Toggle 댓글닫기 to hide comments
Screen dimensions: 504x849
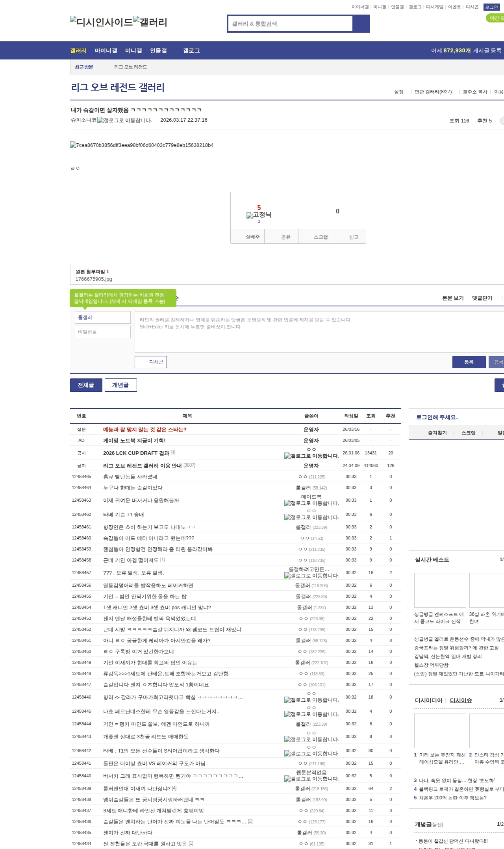482,298
